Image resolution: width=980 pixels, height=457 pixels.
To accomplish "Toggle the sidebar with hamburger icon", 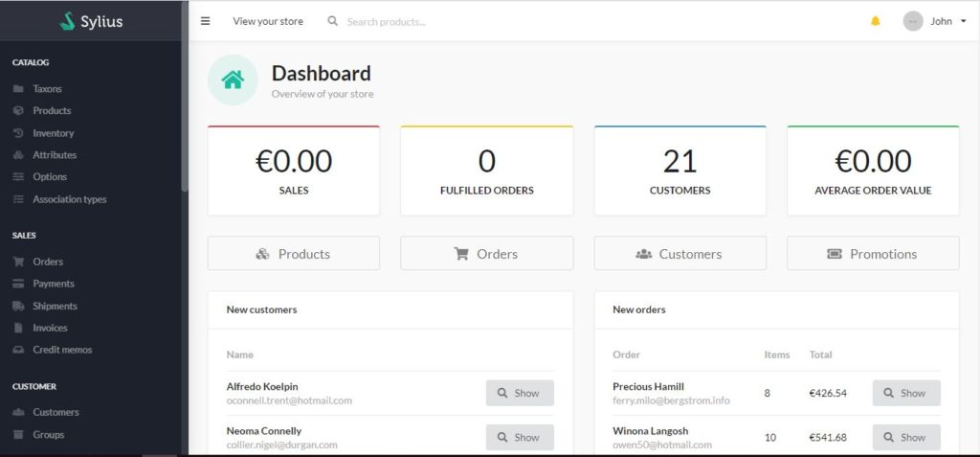I will [205, 21].
